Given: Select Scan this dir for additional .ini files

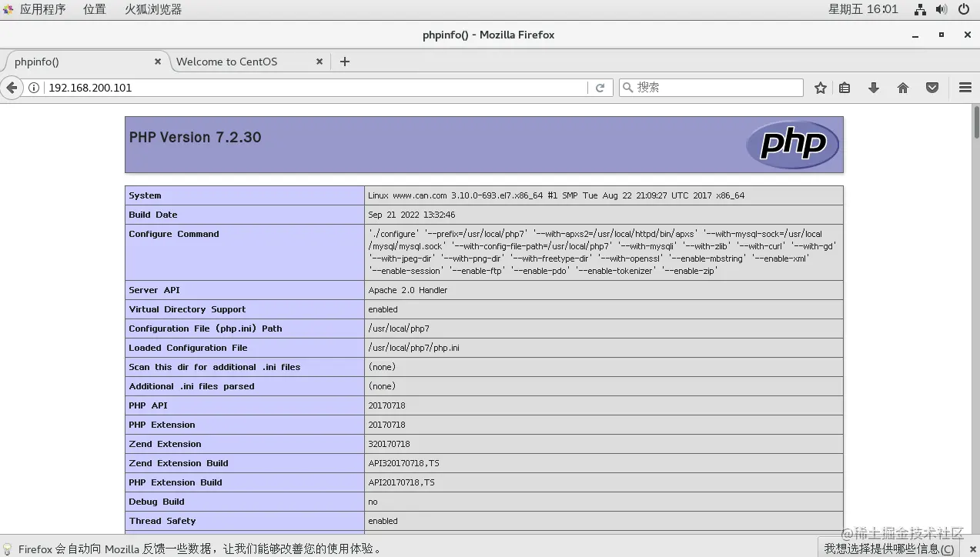Looking at the screenshot, I should [x=215, y=367].
